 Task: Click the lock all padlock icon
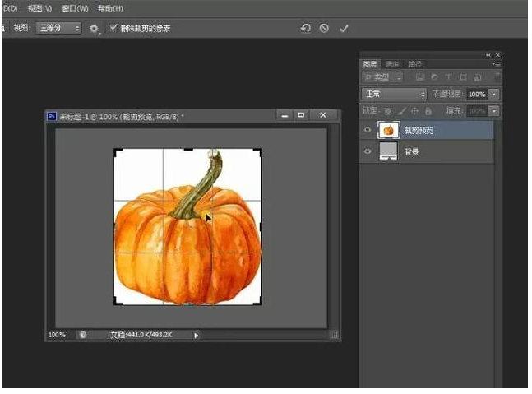pyautogui.click(x=428, y=110)
